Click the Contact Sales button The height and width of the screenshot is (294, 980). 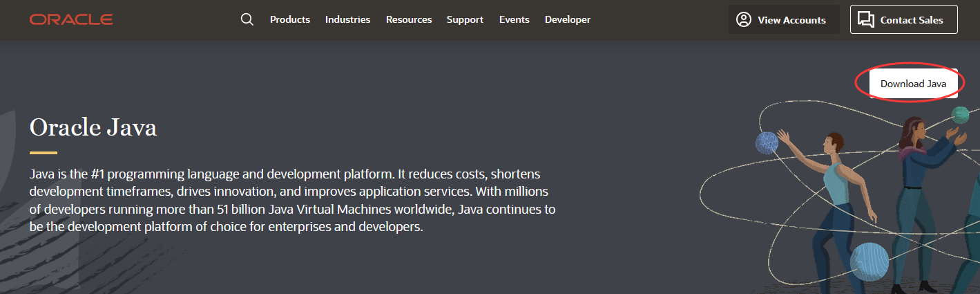tap(904, 19)
